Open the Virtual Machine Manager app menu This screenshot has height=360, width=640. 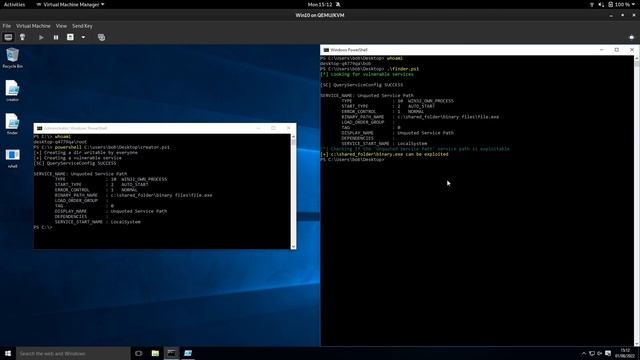click(x=70, y=4)
